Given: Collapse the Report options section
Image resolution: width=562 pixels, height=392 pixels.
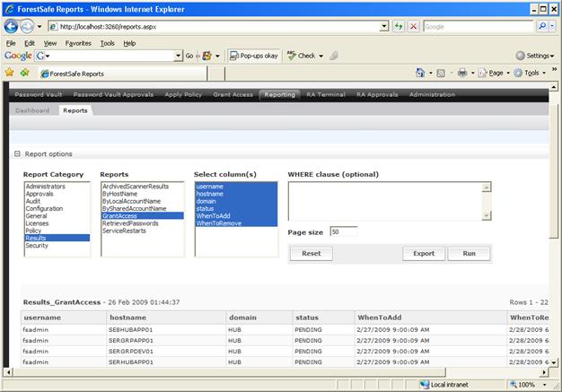Looking at the screenshot, I should [17, 153].
